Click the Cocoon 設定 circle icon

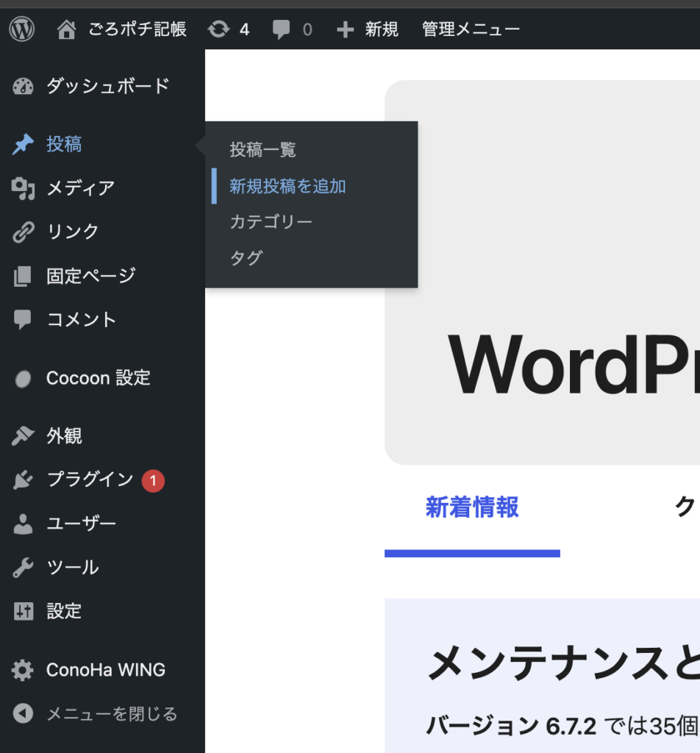(23, 379)
